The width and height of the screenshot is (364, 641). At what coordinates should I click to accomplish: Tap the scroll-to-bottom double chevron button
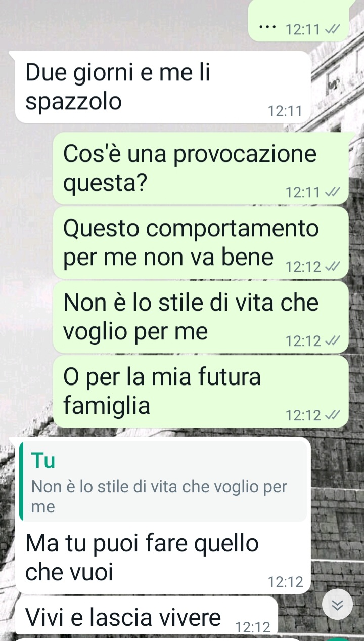(337, 606)
